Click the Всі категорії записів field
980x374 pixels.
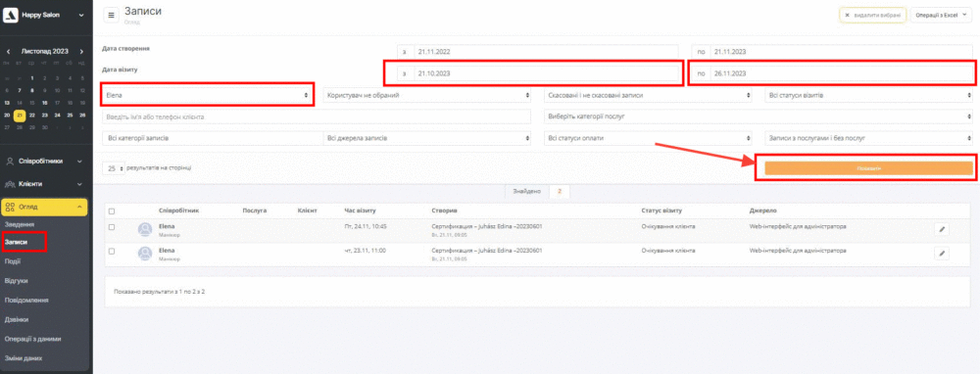(213, 138)
